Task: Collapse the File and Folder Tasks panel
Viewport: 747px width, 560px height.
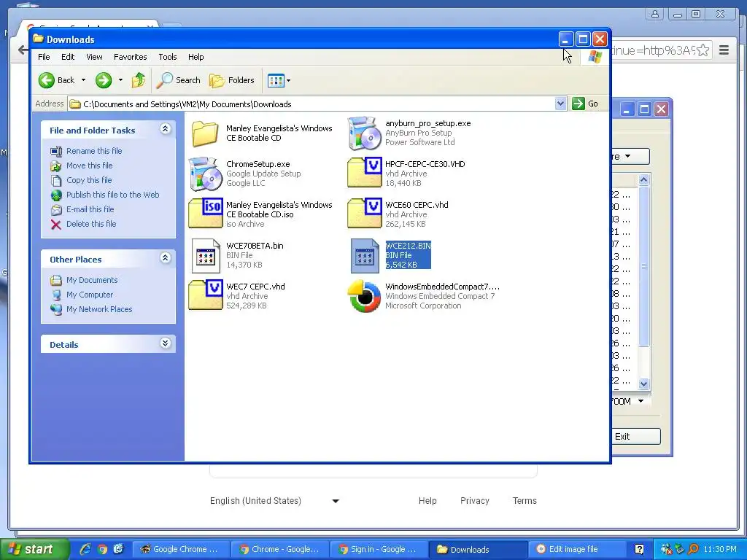Action: [x=166, y=129]
